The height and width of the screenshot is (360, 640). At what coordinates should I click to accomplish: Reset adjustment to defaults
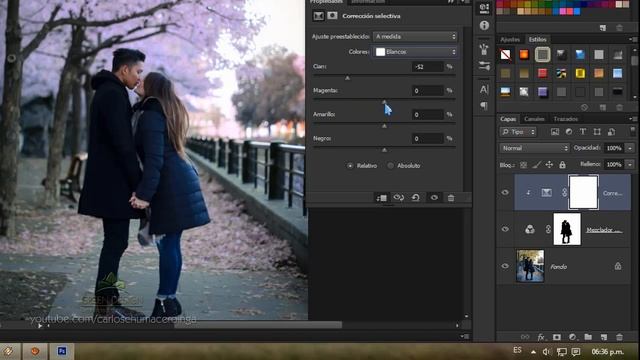(x=416, y=198)
